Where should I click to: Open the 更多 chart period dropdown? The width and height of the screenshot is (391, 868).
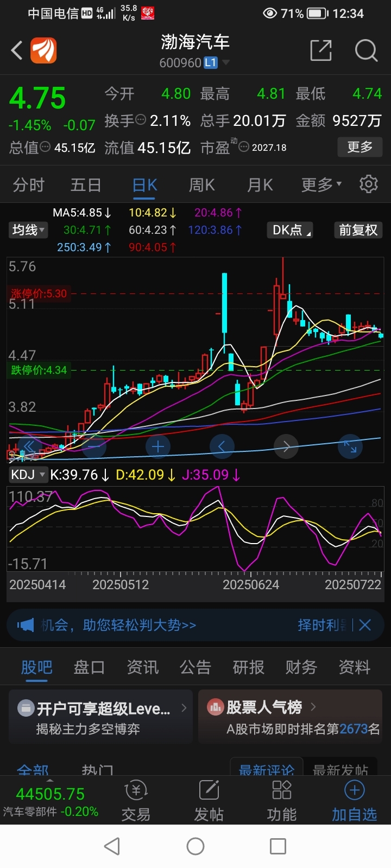coord(322,185)
